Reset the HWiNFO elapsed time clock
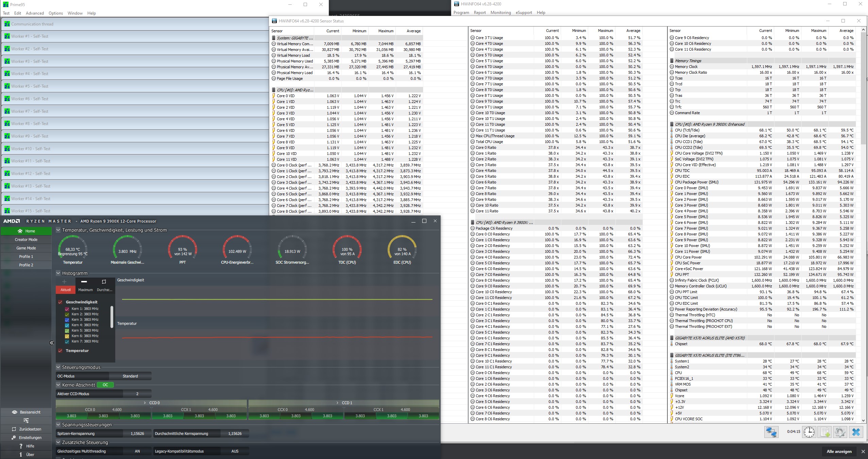Screen dimensions: 868x459 [809, 432]
